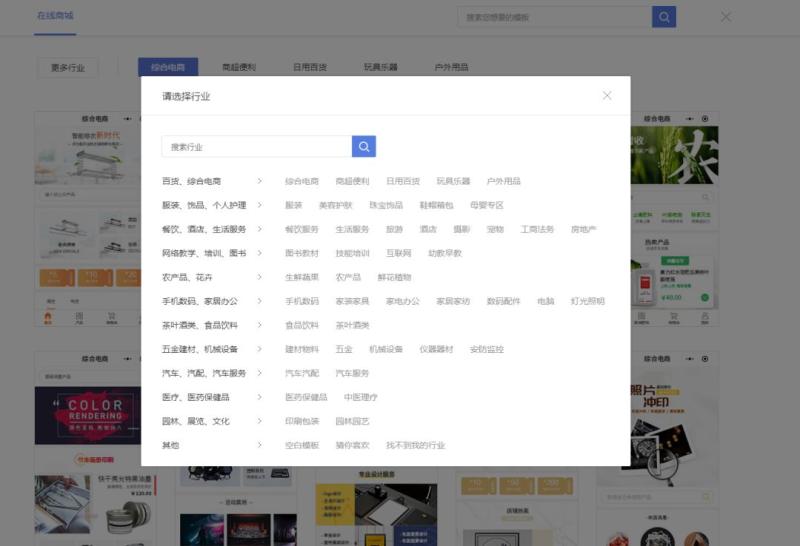The height and width of the screenshot is (546, 800).
Task: Click in the 搜索行业 input field
Action: [256, 147]
